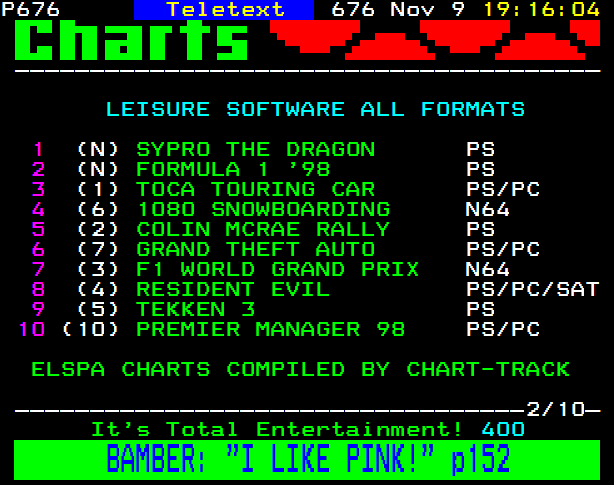Select 1080 Snowboarding in the chart

click(x=263, y=209)
